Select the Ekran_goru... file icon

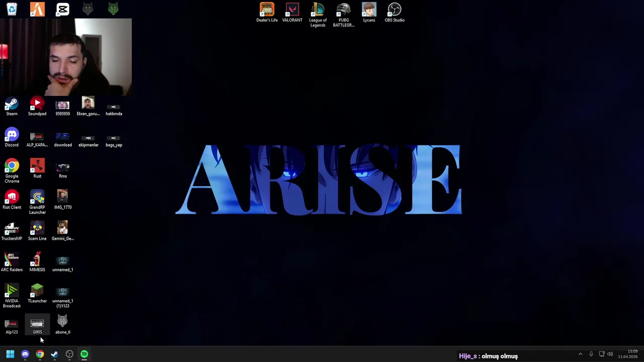click(88, 107)
